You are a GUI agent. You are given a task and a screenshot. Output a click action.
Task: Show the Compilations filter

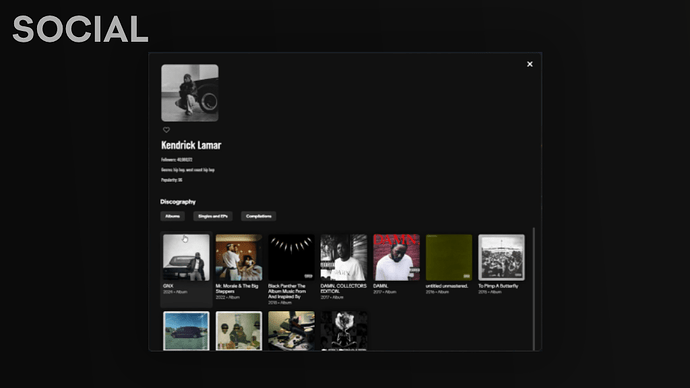[x=259, y=216]
